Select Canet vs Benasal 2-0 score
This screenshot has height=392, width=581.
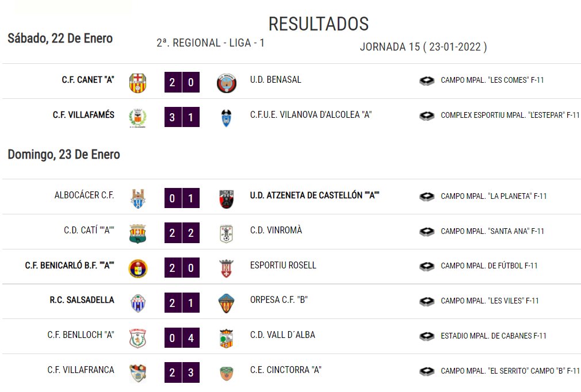pyautogui.click(x=182, y=82)
